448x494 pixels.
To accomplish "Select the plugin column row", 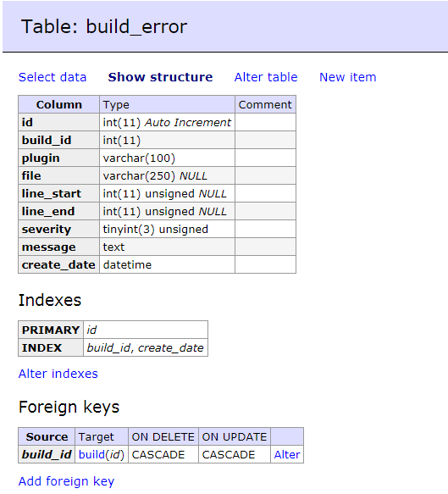I will (157, 158).
